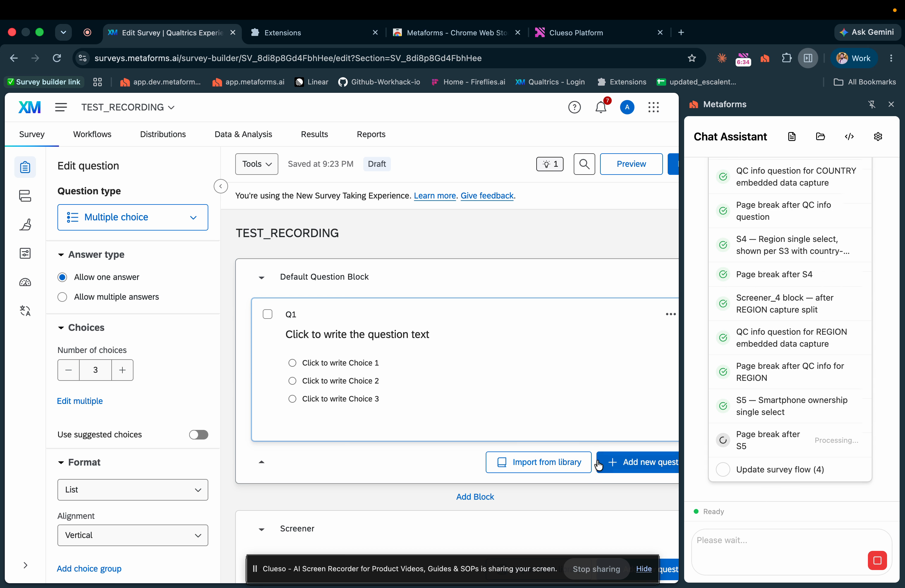Viewport: 905px width, 588px height.
Task: Select the Allow multiple answers radio button
Action: pos(62,297)
